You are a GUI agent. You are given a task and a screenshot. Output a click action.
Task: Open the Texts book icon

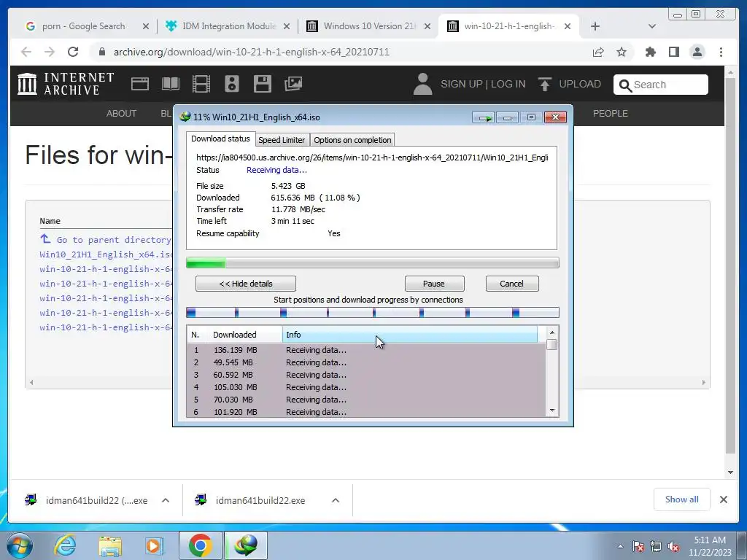coord(171,84)
